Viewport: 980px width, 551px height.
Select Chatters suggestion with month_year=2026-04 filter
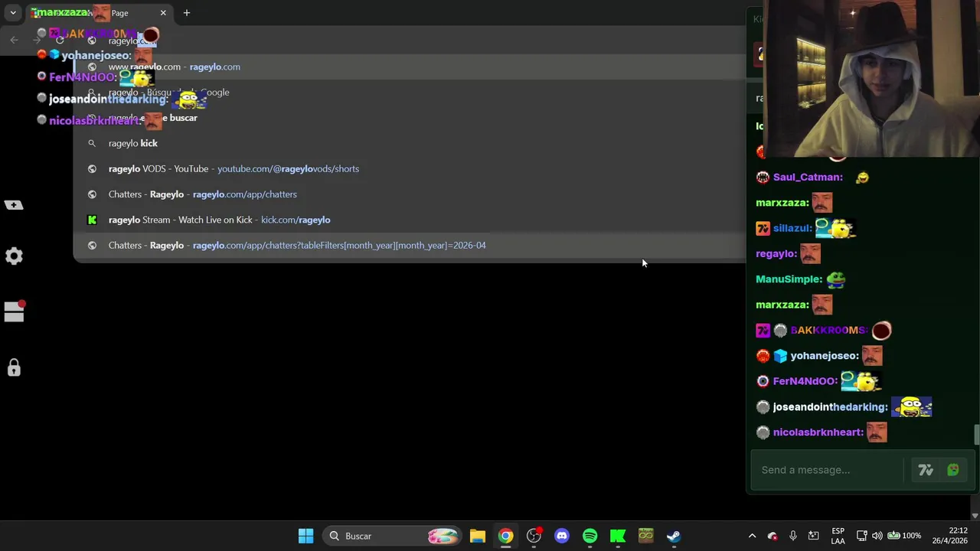tap(409, 245)
